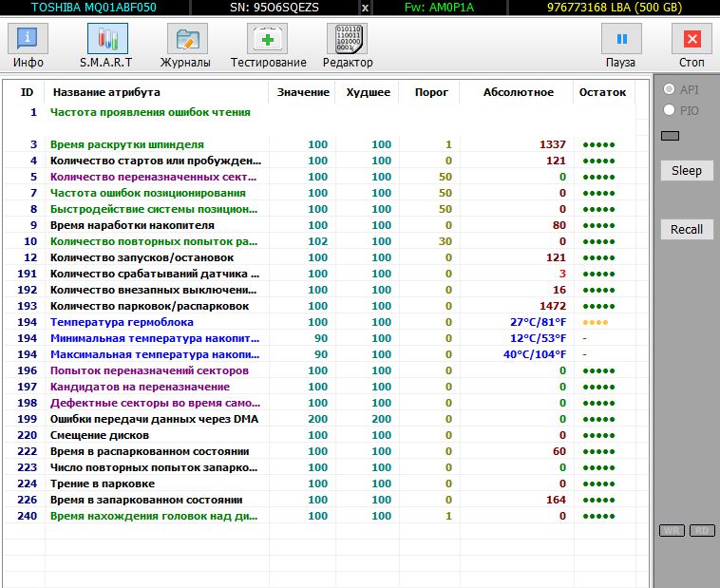Click the RD indicator

pos(702,531)
